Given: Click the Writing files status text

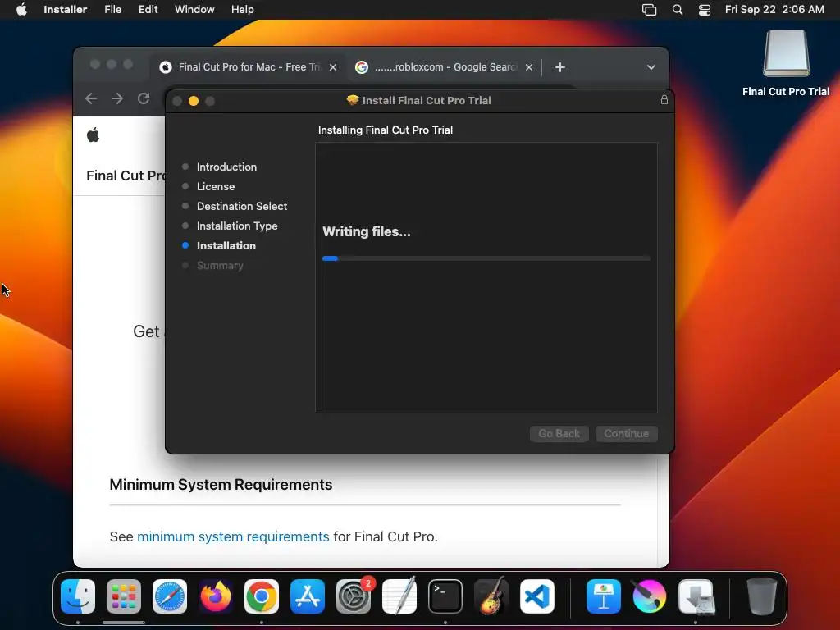Looking at the screenshot, I should pos(367,231).
